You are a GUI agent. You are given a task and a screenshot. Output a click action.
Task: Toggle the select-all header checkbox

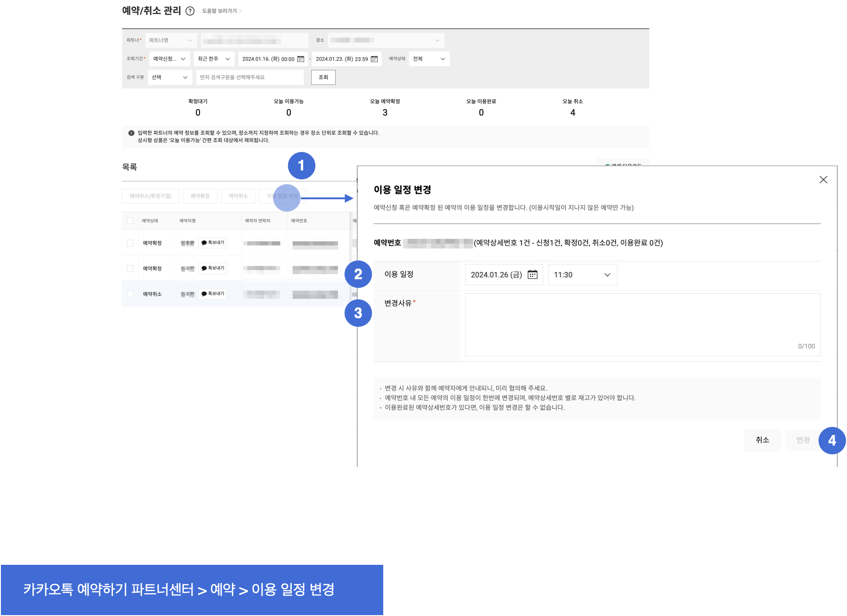click(x=130, y=221)
